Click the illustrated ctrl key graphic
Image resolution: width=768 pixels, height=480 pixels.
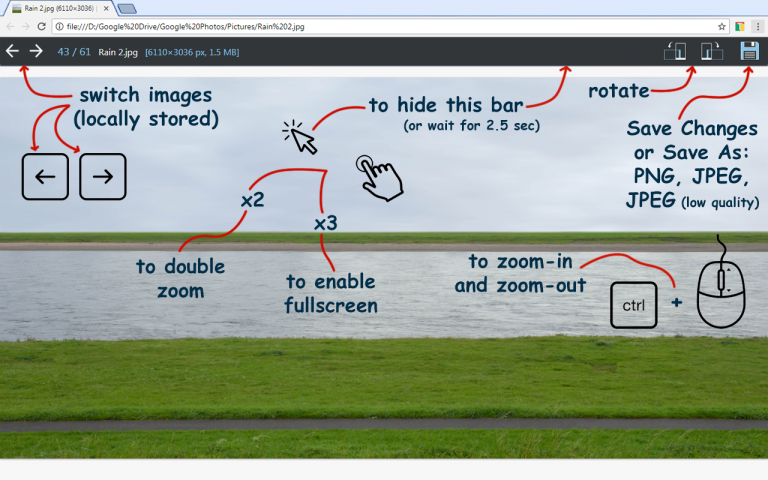tap(633, 304)
